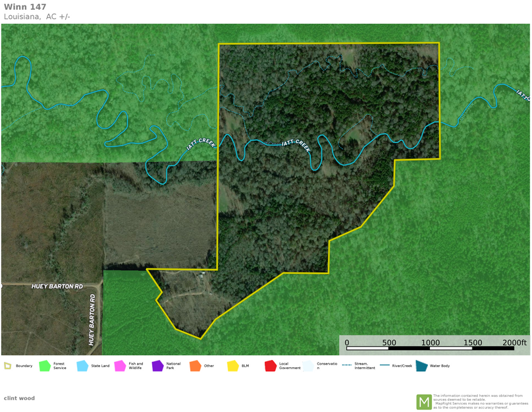Click the 1000 mark on scale bar
Image resolution: width=532 pixels, height=412 pixels.
point(431,343)
